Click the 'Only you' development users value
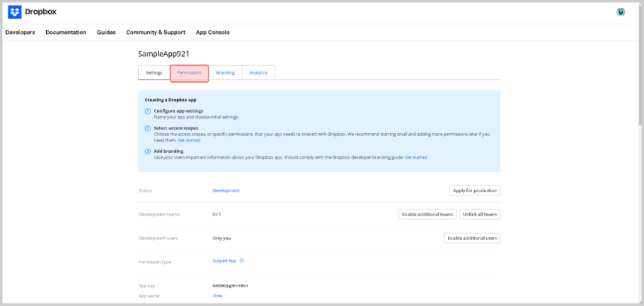 (x=222, y=238)
